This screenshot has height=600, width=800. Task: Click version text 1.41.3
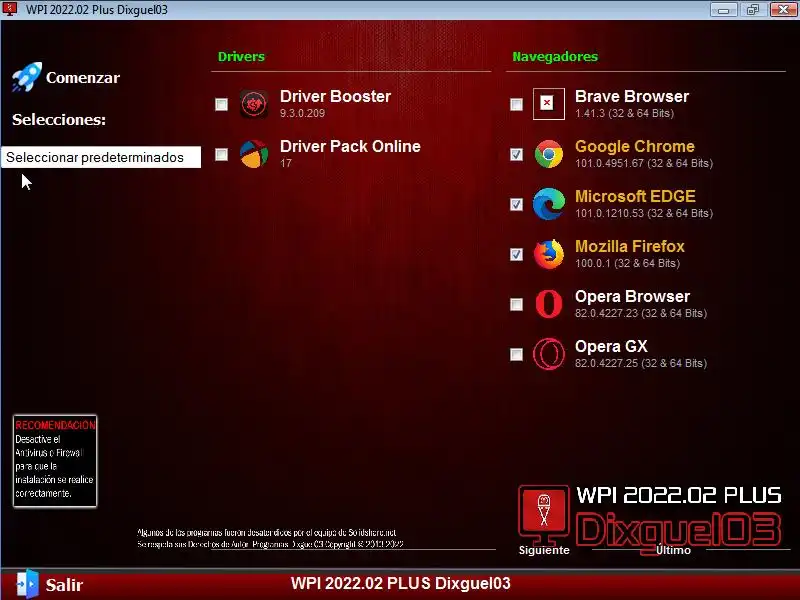(x=589, y=113)
